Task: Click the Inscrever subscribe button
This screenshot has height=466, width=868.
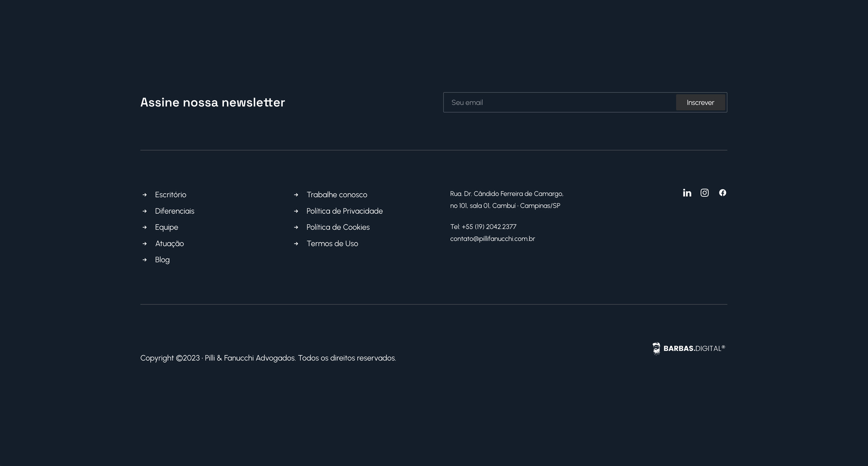Action: (x=700, y=103)
